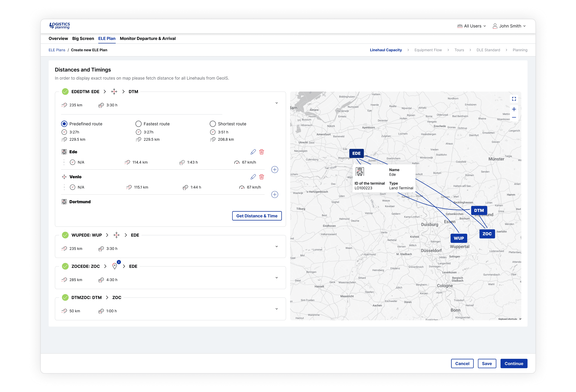Add a stop after Ede with plus icon

275,170
